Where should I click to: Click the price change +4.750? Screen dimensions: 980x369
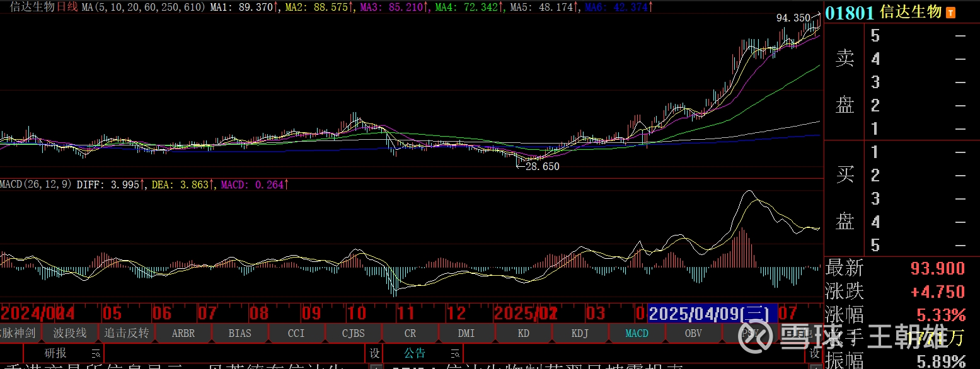pyautogui.click(x=938, y=292)
